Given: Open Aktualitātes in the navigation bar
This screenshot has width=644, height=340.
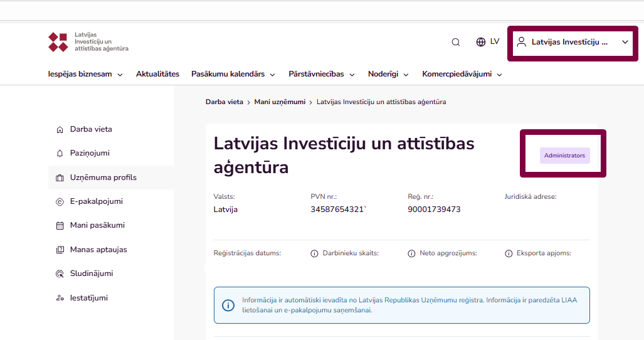Looking at the screenshot, I should click(157, 74).
